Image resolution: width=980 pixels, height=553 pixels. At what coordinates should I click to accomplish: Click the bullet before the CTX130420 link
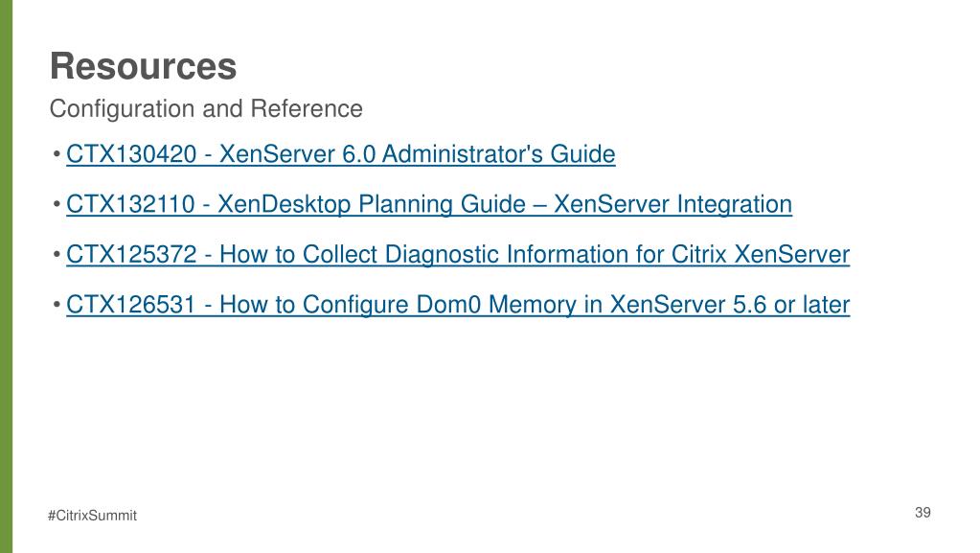click(x=57, y=154)
